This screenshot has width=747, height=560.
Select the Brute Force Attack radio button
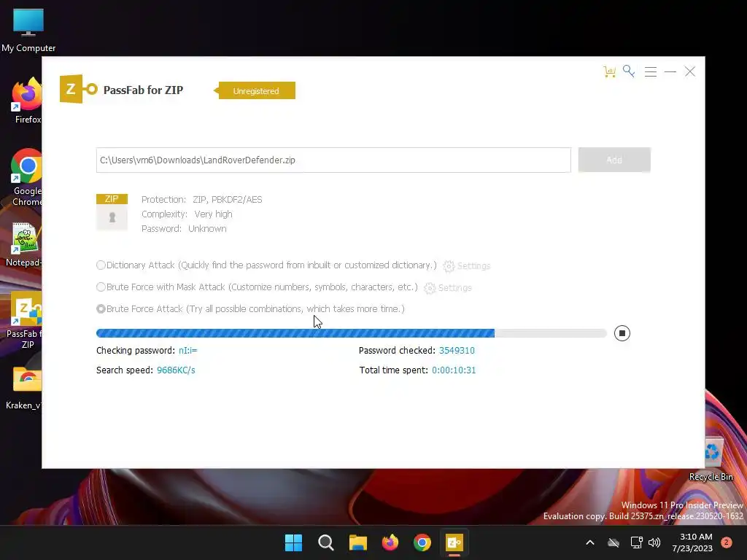101,309
